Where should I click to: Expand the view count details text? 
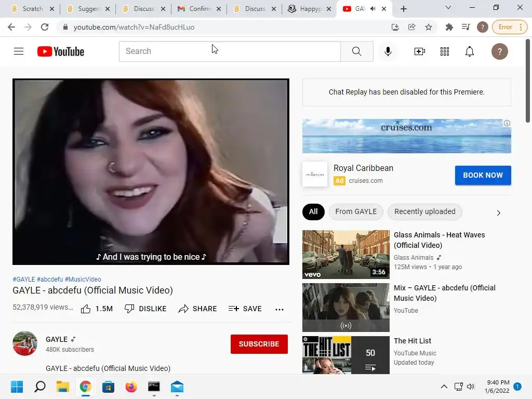point(43,308)
